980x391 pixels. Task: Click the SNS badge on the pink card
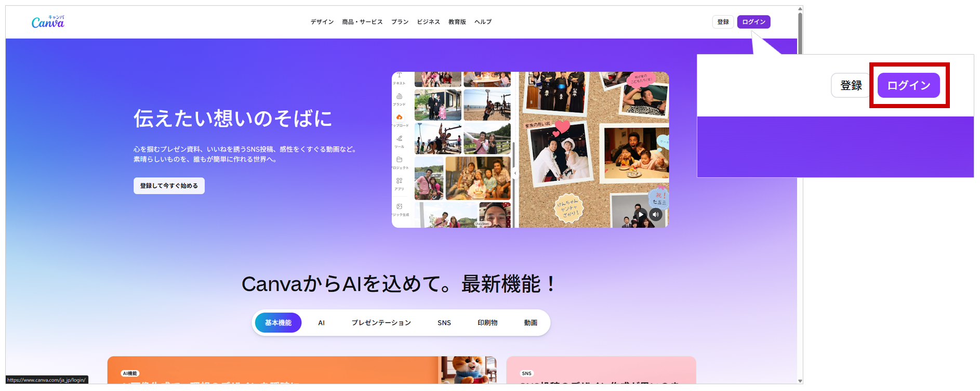(526, 373)
